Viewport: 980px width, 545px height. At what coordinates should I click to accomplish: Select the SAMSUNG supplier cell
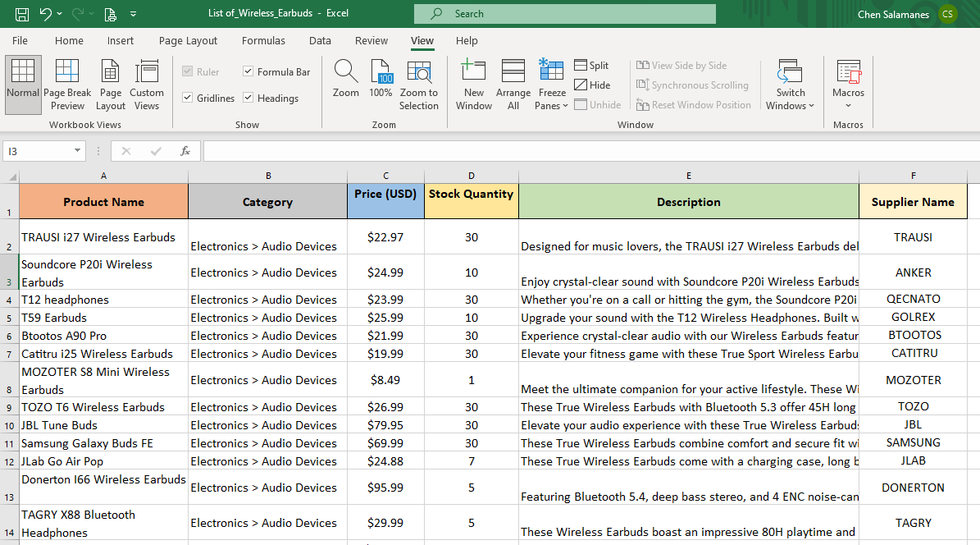[913, 443]
